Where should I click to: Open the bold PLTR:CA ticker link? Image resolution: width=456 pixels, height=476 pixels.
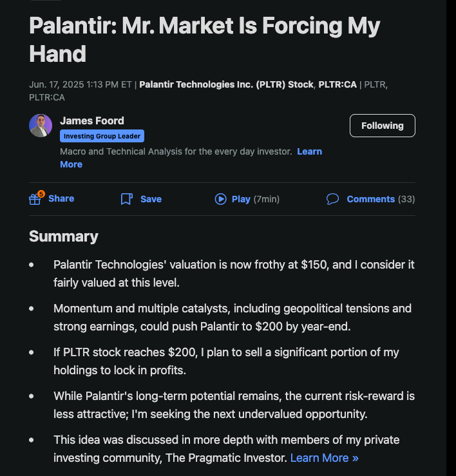tap(337, 84)
